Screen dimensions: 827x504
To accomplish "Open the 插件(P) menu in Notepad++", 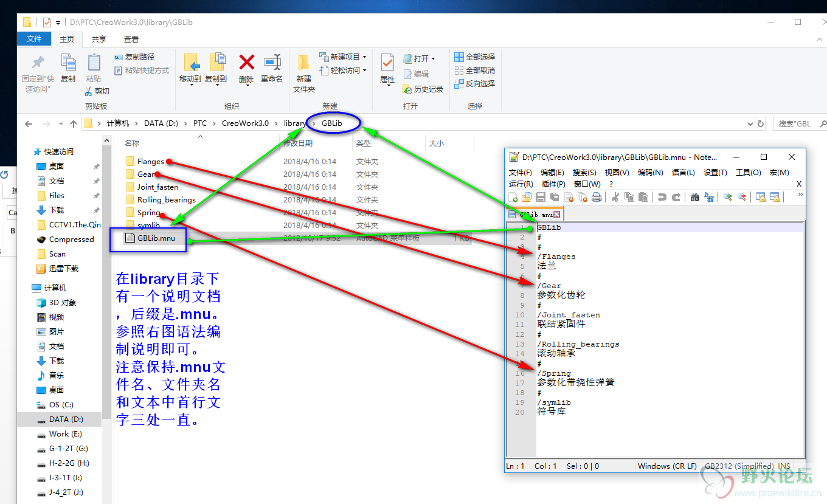I will tap(553, 184).
